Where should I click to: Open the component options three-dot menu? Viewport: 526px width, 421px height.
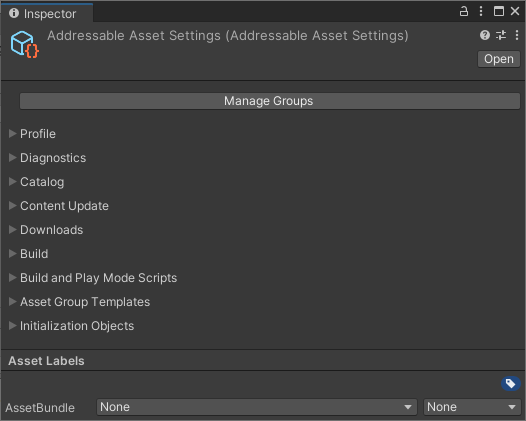tap(517, 35)
